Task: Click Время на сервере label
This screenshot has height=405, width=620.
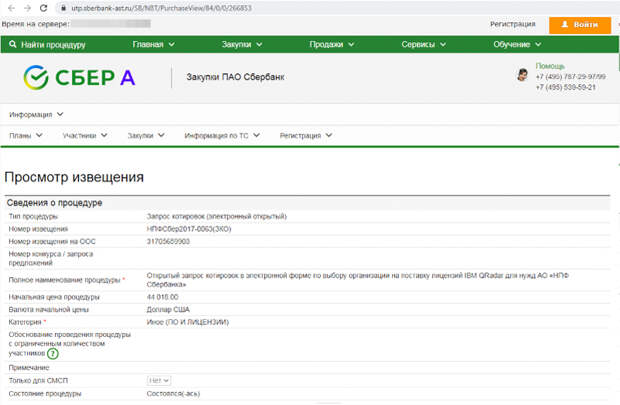Action: pos(35,24)
